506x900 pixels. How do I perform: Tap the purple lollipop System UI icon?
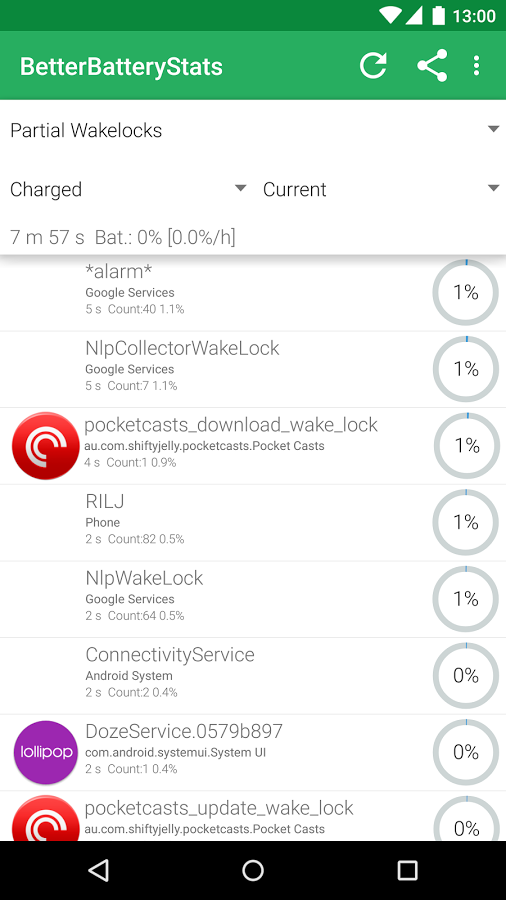pos(45,752)
